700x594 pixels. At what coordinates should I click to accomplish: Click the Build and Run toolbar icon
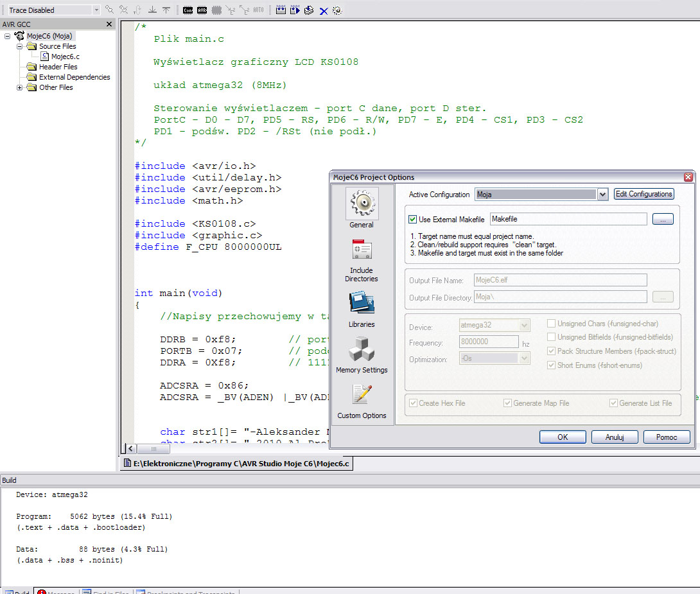(295, 10)
